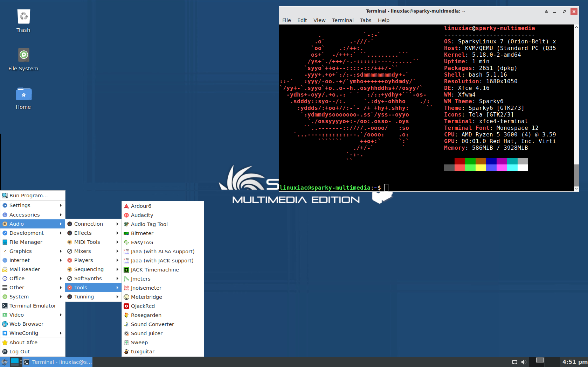The image size is (588, 367).
Task: Click the volume icon in the panel
Action: [x=524, y=362]
